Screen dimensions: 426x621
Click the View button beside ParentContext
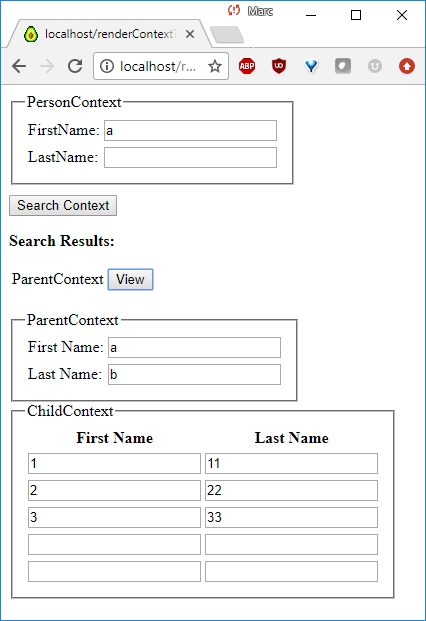coord(130,280)
